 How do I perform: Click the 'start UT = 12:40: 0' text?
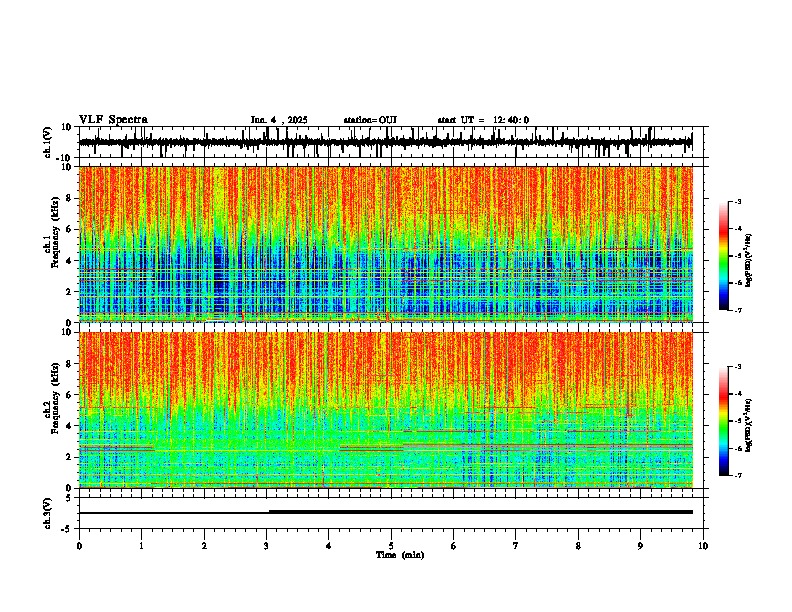[483, 120]
